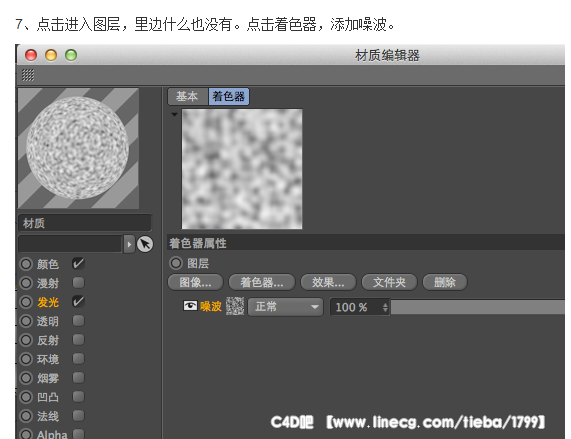Uncheck the 发光 checkbox
Screen dimensions: 571x439
[x=78, y=301]
